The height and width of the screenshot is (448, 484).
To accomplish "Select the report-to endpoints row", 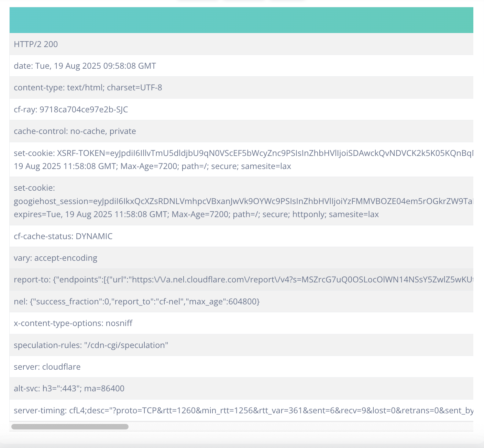I will (241, 280).
